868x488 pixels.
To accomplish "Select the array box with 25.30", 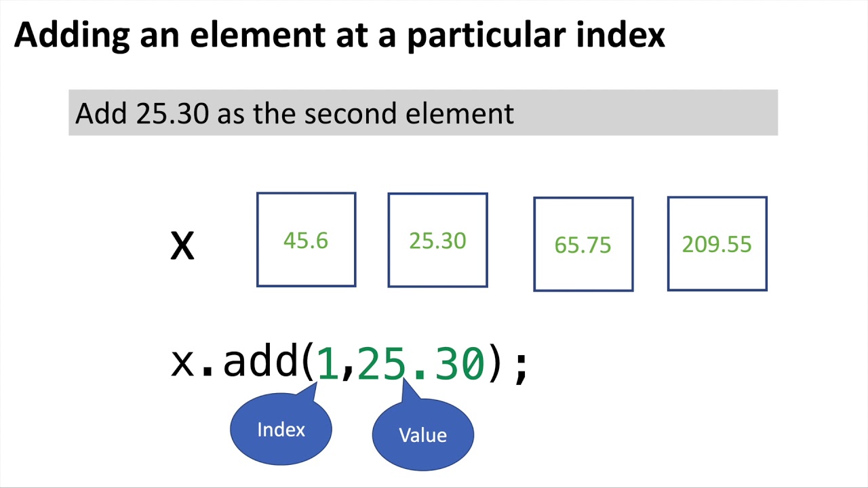I will (x=437, y=240).
